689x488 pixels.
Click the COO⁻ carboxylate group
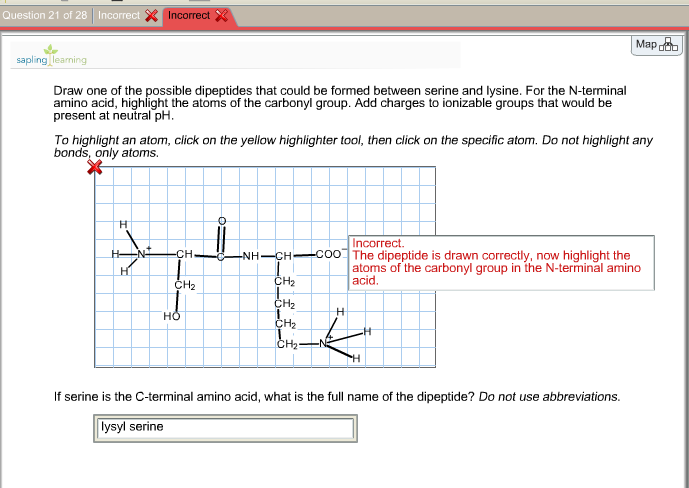pos(330,254)
